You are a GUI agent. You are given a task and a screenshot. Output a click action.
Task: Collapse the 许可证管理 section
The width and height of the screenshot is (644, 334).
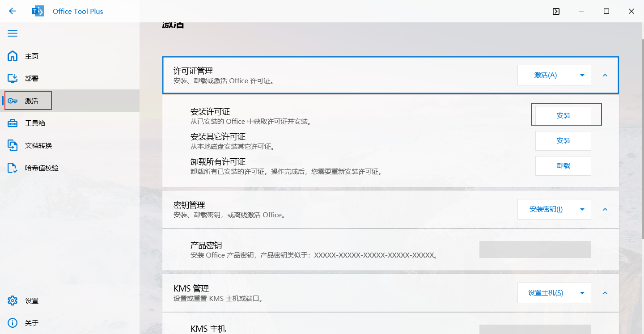(605, 75)
